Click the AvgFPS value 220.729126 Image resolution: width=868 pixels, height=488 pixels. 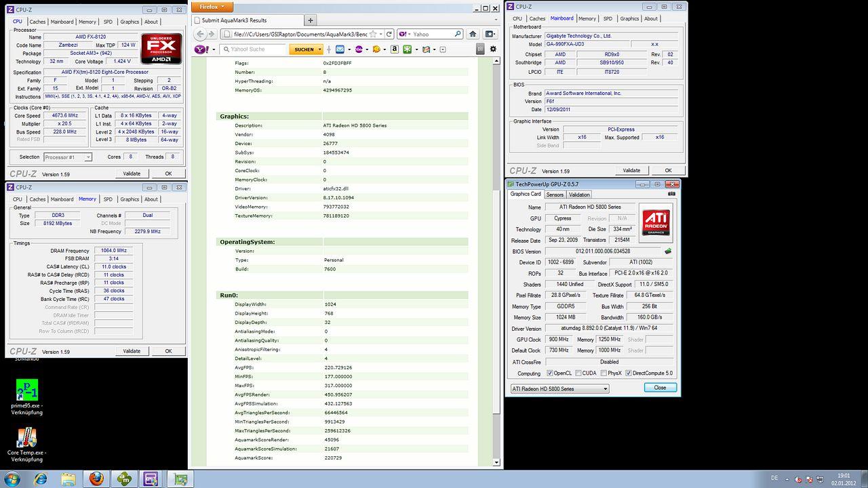338,367
